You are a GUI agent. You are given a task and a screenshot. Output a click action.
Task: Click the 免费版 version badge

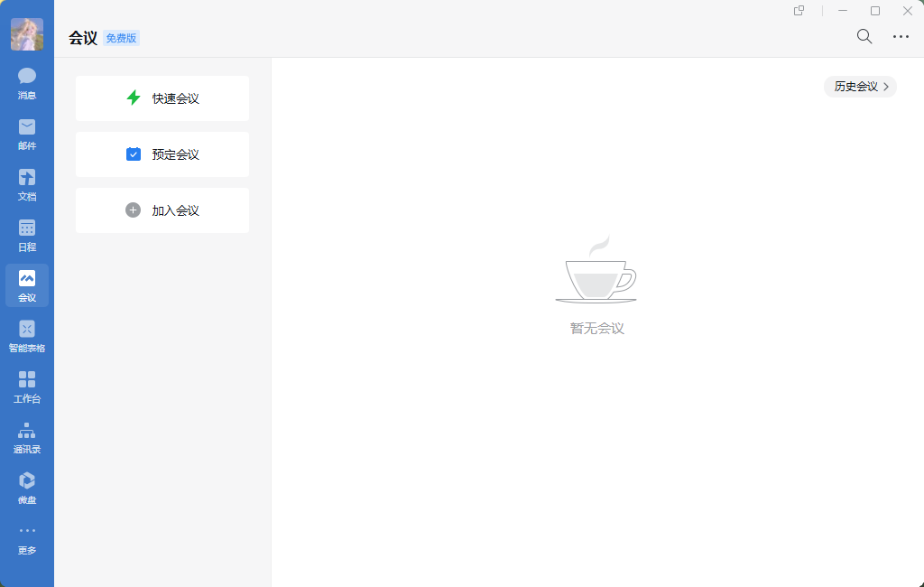[123, 37]
